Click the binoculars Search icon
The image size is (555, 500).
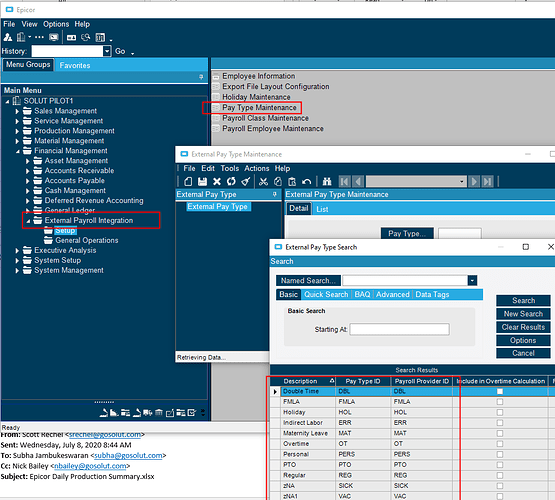(x=327, y=182)
